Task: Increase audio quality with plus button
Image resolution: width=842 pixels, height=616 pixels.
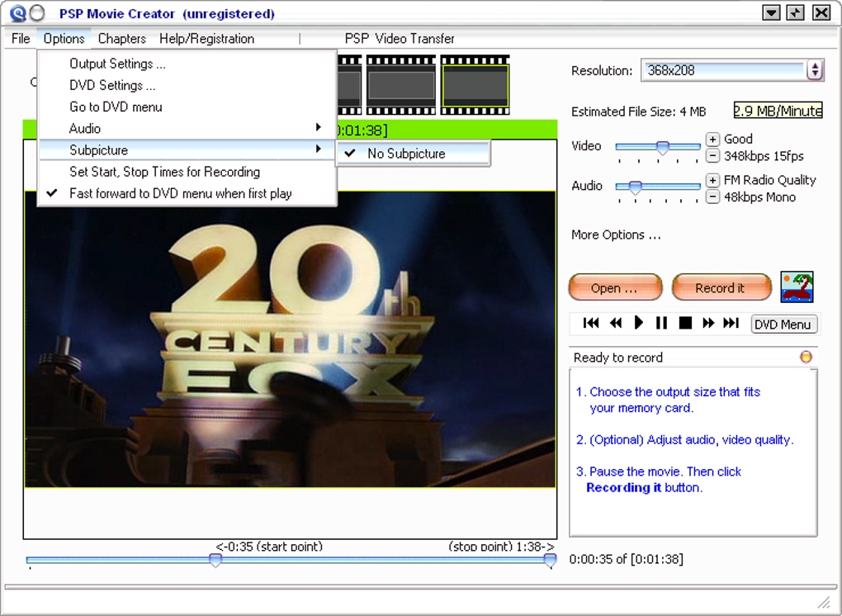Action: point(712,180)
